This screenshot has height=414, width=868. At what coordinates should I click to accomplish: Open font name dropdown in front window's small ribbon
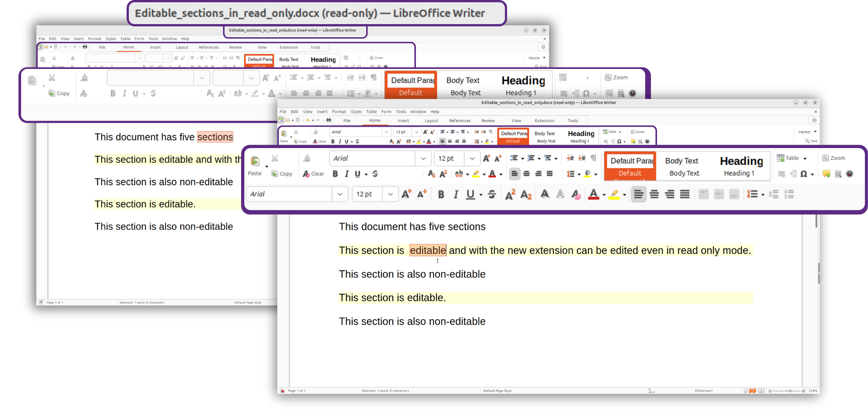pyautogui.click(x=387, y=132)
